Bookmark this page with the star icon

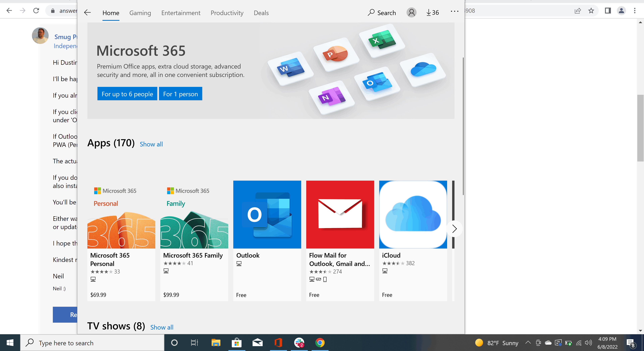[x=591, y=11]
